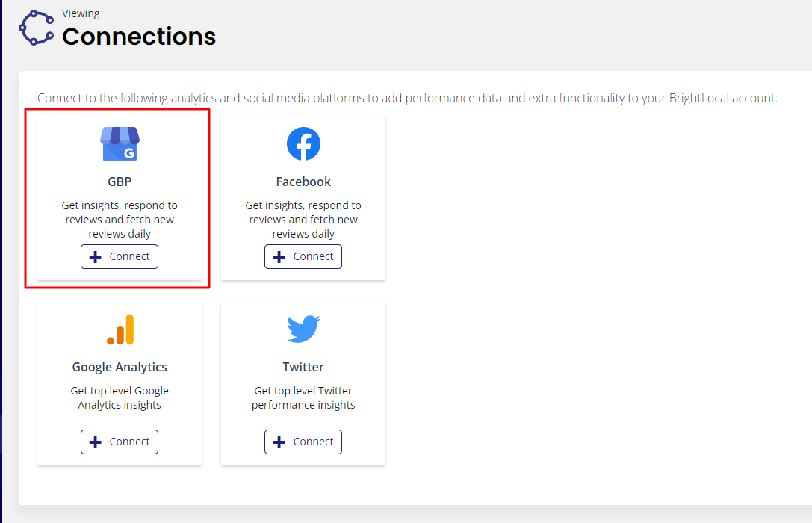The width and height of the screenshot is (812, 523).
Task: Click the Google Analytics bar chart icon
Action: click(x=120, y=329)
